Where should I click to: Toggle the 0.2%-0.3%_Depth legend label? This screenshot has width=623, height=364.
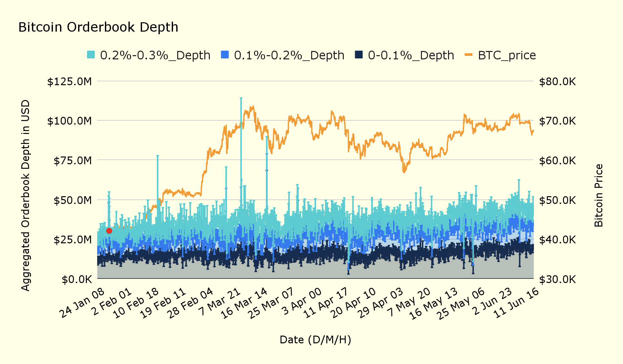click(155, 55)
